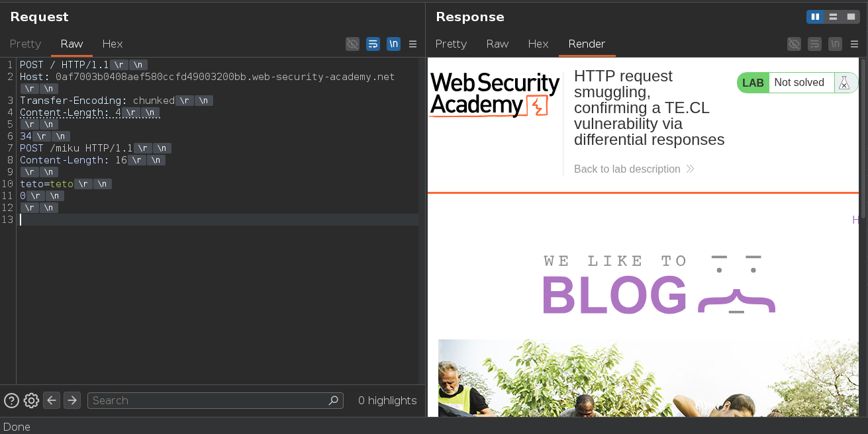The width and height of the screenshot is (868, 434).
Task: Switch Request view to Hex tab
Action: (x=113, y=44)
